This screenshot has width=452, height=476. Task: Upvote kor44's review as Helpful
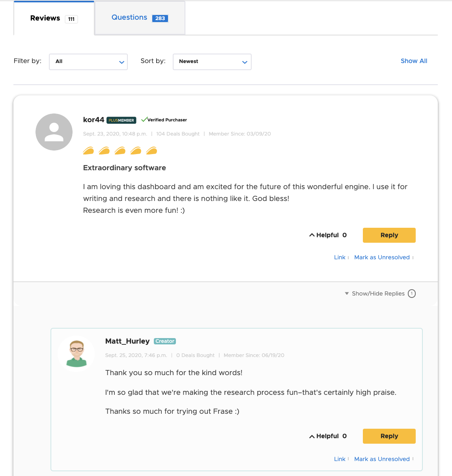[x=328, y=235]
